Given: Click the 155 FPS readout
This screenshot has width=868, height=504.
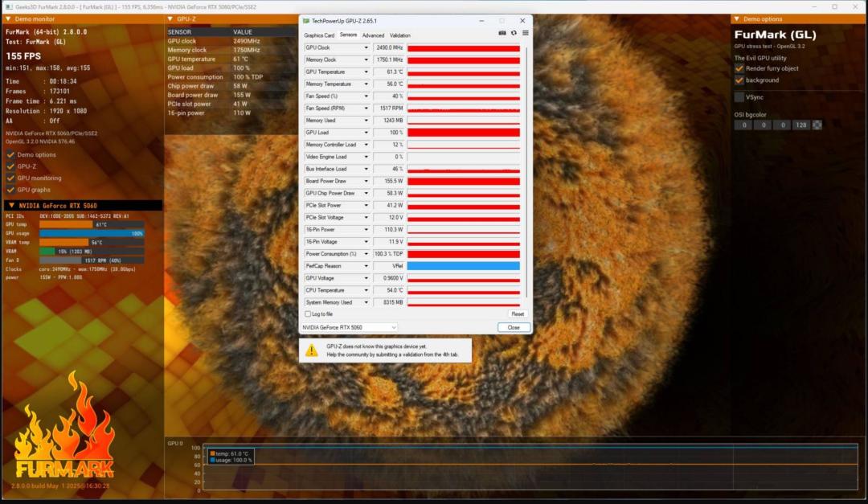Looking at the screenshot, I should [23, 56].
